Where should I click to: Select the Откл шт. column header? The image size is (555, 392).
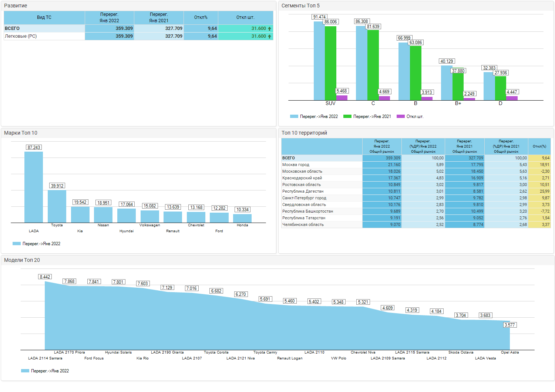click(x=246, y=17)
